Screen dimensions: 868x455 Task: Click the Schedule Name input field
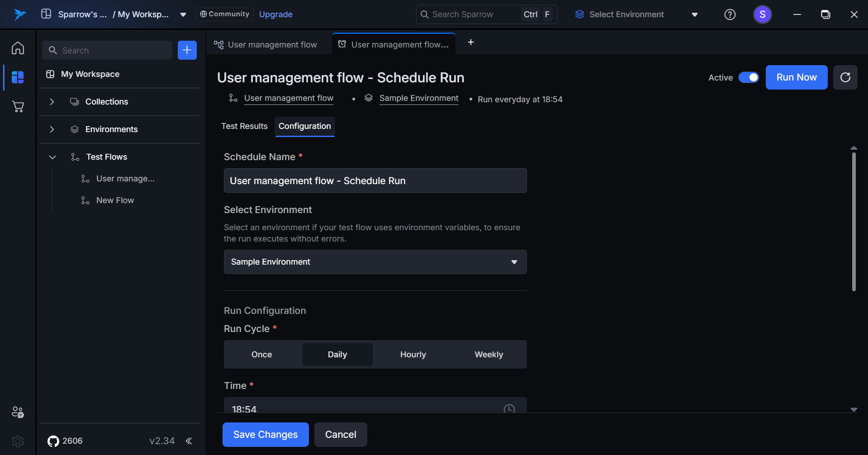(x=375, y=181)
